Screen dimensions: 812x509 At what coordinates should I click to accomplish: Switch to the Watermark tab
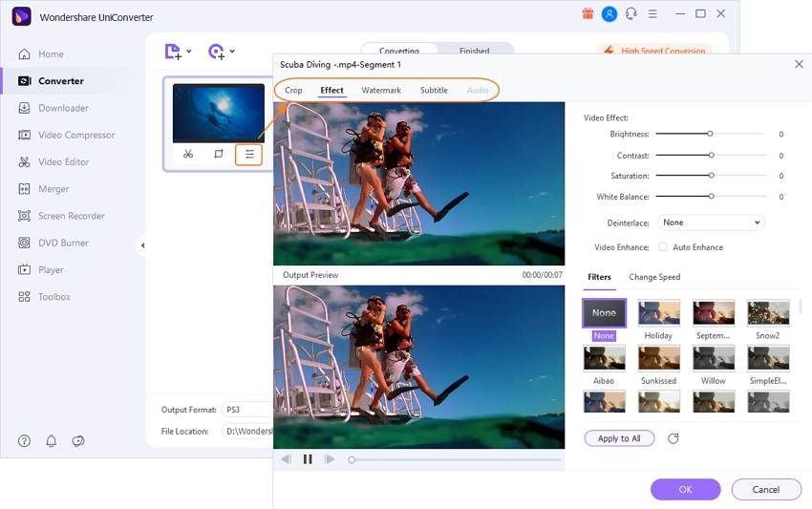(x=381, y=90)
